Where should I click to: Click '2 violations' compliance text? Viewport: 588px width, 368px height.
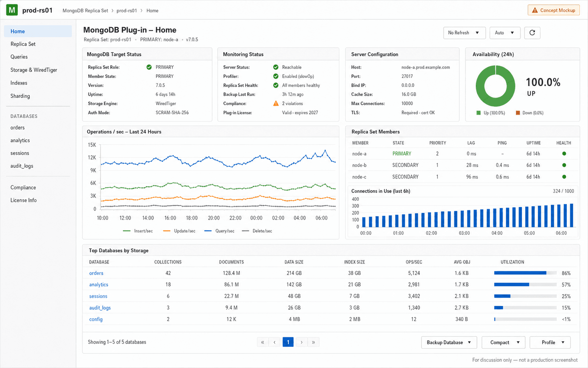coord(293,103)
